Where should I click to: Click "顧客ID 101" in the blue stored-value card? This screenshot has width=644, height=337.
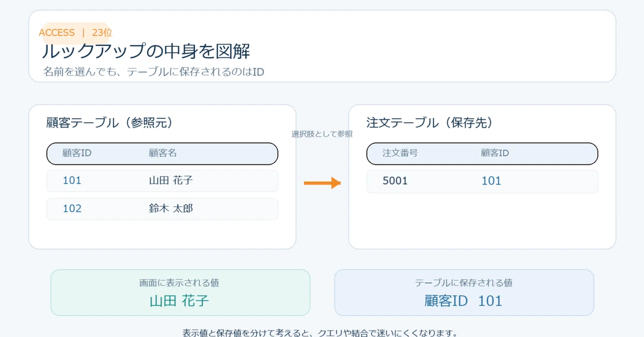[x=464, y=301]
